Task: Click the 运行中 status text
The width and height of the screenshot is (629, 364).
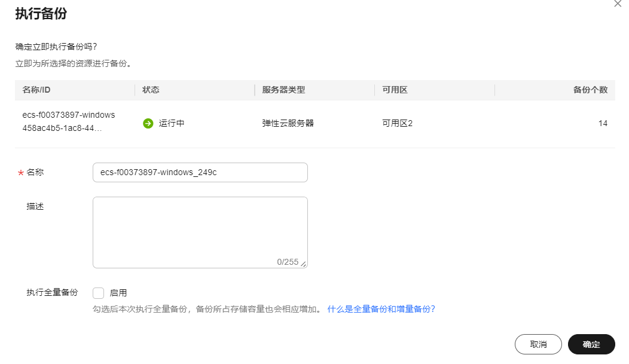Action: 171,124
